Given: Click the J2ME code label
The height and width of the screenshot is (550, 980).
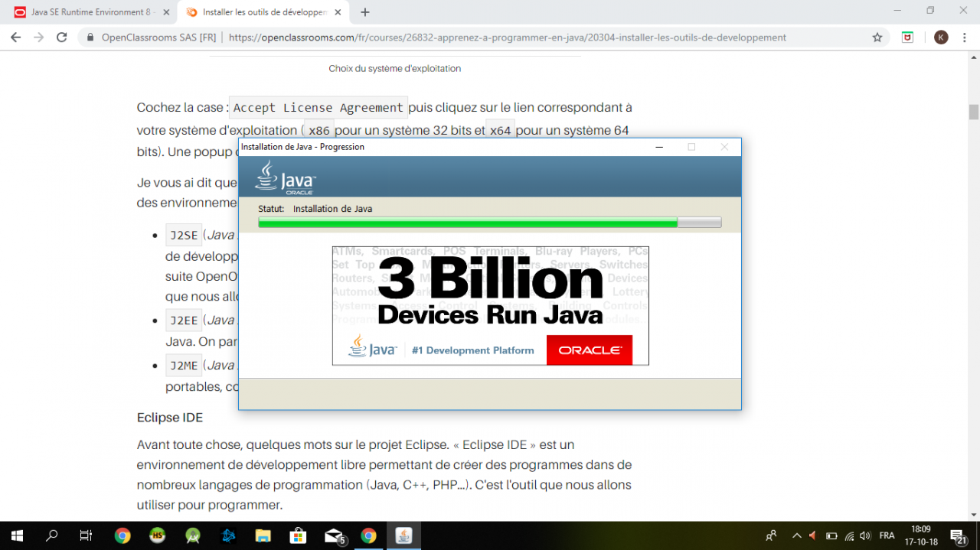Looking at the screenshot, I should [x=184, y=366].
